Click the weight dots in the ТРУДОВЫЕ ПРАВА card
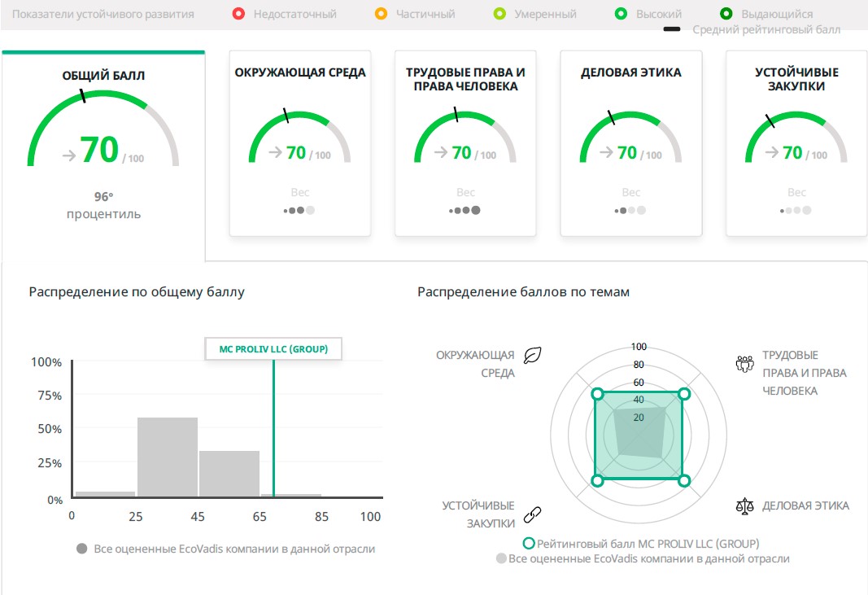 (465, 210)
